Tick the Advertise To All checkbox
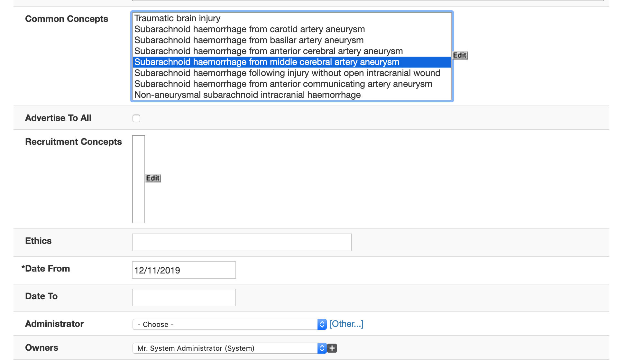644x361 pixels. point(136,118)
